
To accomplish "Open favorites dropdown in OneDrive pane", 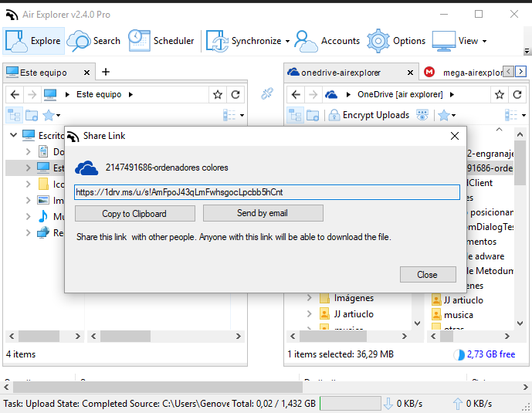I will click(446, 115).
